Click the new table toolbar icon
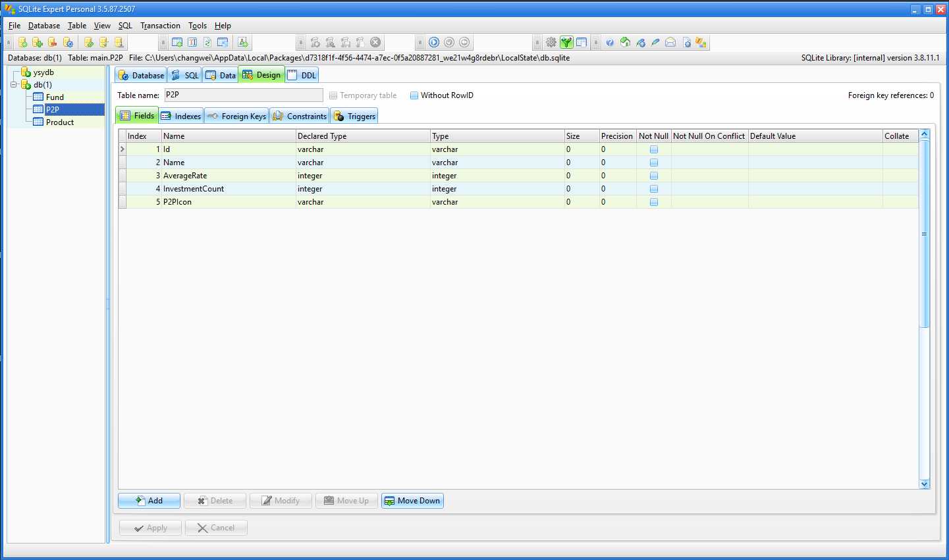This screenshot has height=560, width=949. point(177,42)
